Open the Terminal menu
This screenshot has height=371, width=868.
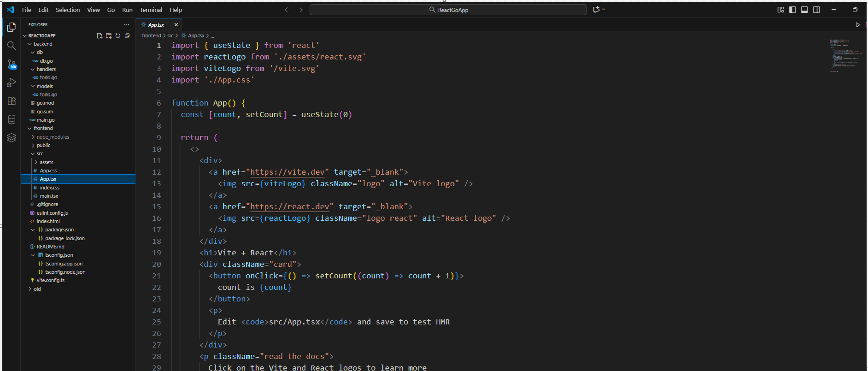(x=151, y=10)
